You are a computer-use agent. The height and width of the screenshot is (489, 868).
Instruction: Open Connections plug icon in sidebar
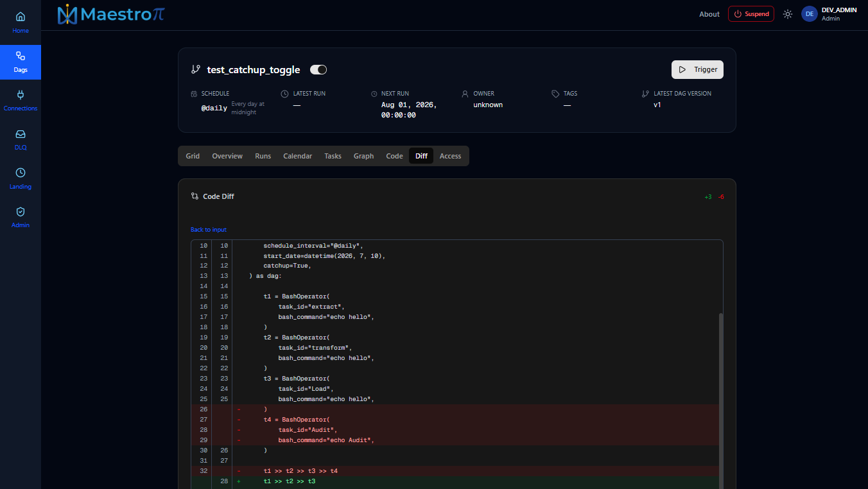[21, 95]
